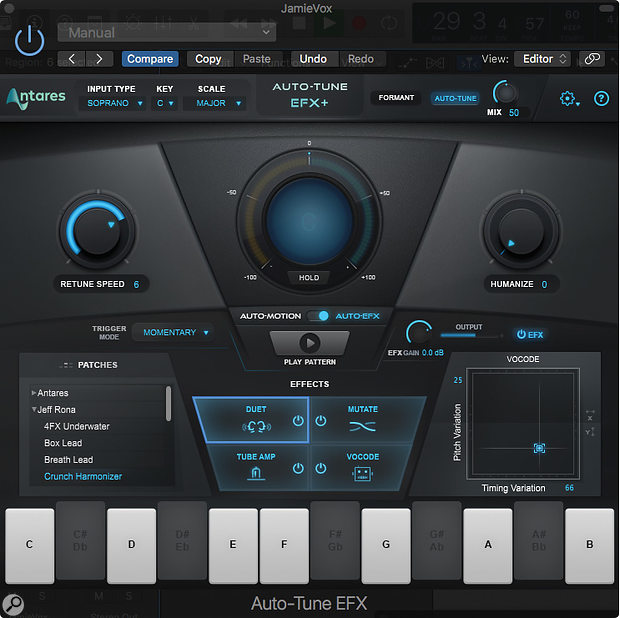Toggle the Vocode effect power button
Image resolution: width=620 pixels, height=618 pixels.
321,469
